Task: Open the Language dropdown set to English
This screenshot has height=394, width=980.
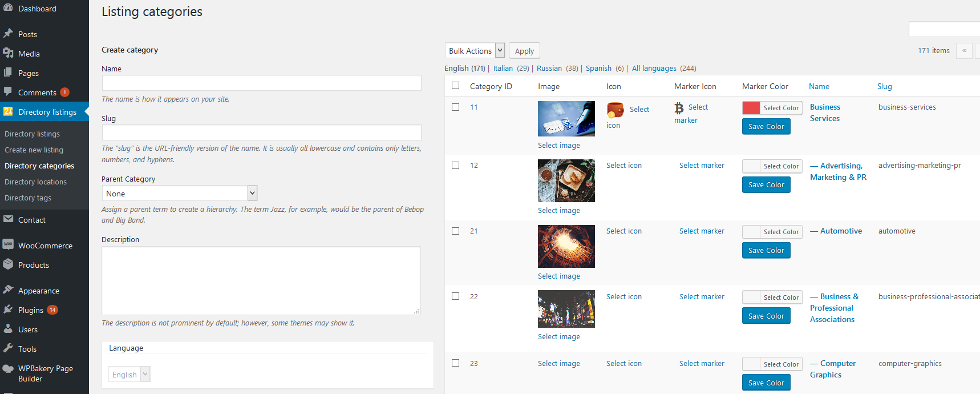Action: (129, 375)
